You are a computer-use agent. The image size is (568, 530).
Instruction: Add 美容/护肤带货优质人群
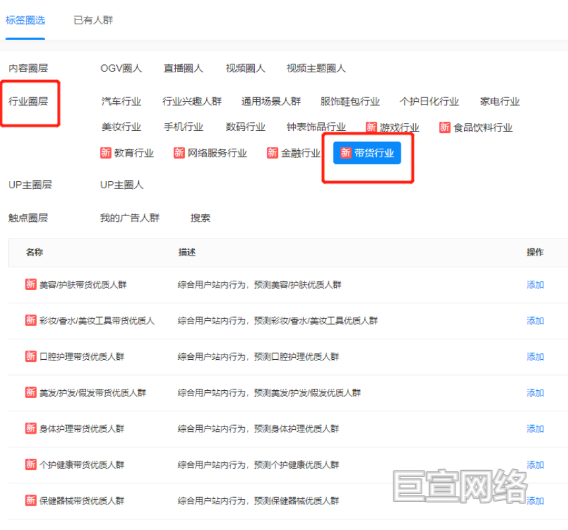(535, 285)
